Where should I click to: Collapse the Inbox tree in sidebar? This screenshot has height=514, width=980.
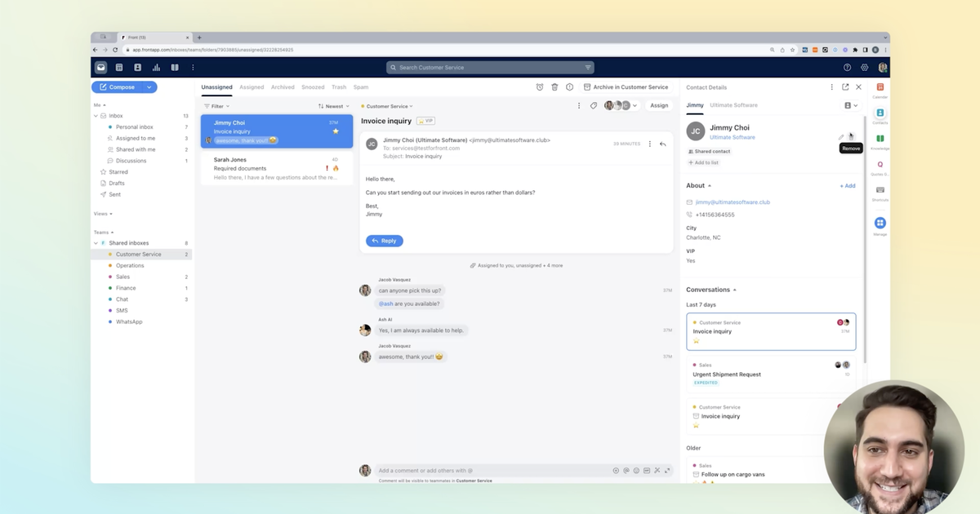click(96, 116)
